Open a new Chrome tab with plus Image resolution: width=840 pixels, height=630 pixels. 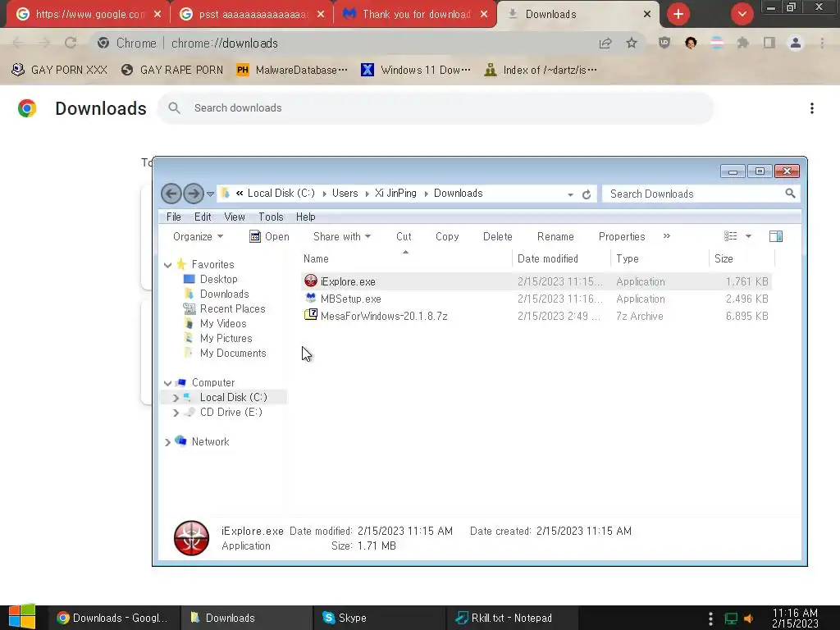coord(678,14)
